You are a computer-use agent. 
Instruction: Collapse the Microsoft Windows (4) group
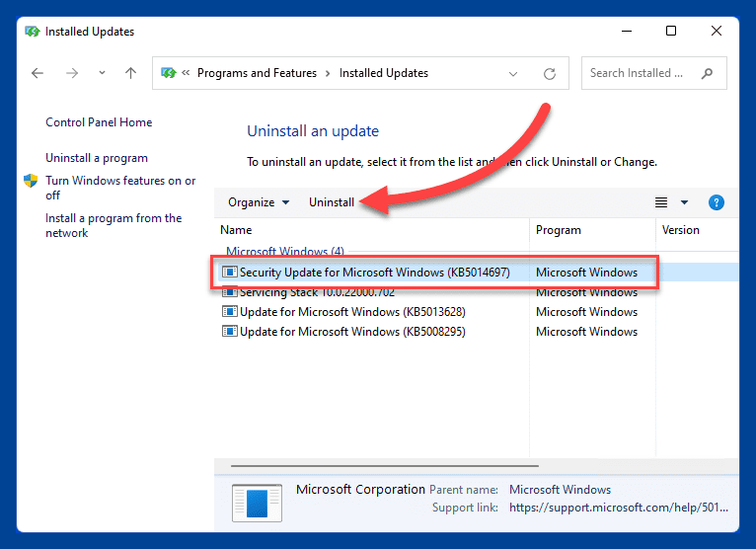click(285, 251)
